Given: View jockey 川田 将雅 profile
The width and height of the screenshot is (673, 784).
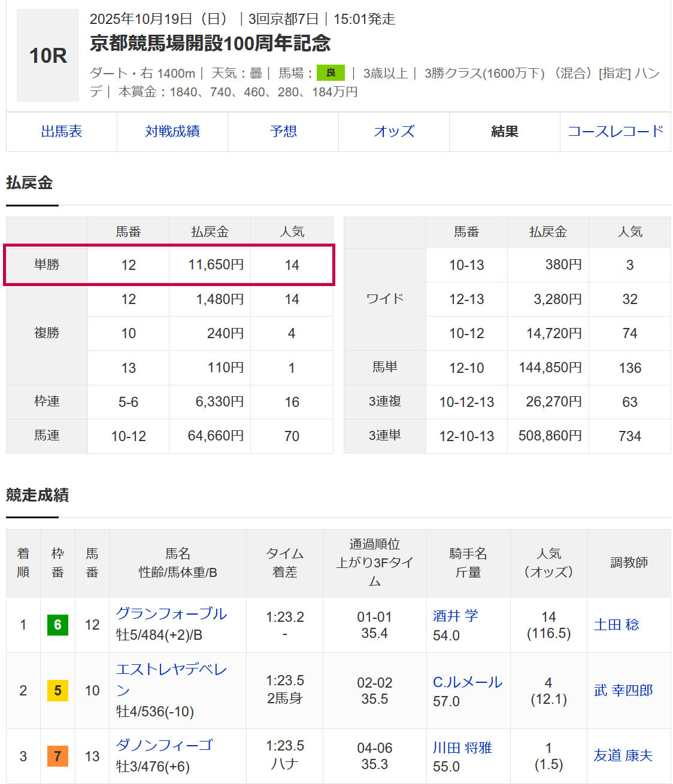Looking at the screenshot, I should [x=462, y=747].
